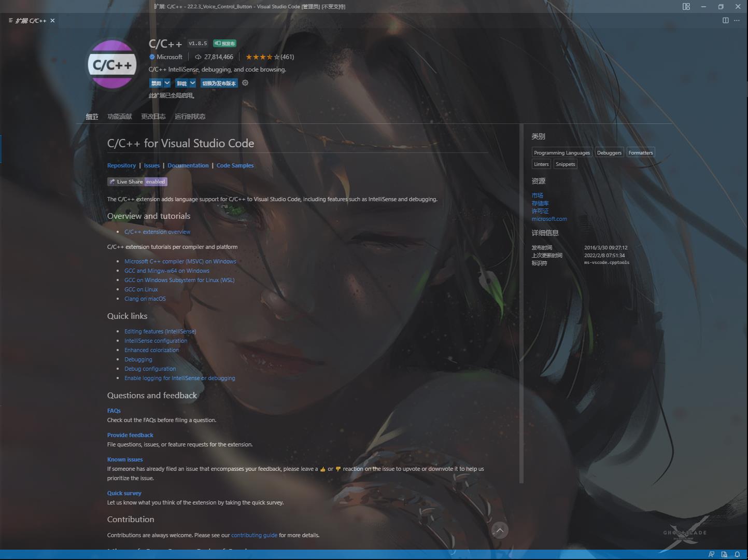Open notifications bell in status bar
Screen dimensions: 748x560
tap(737, 554)
